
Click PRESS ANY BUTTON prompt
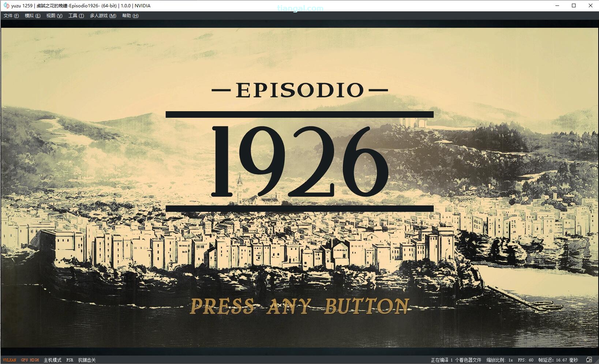click(299, 306)
